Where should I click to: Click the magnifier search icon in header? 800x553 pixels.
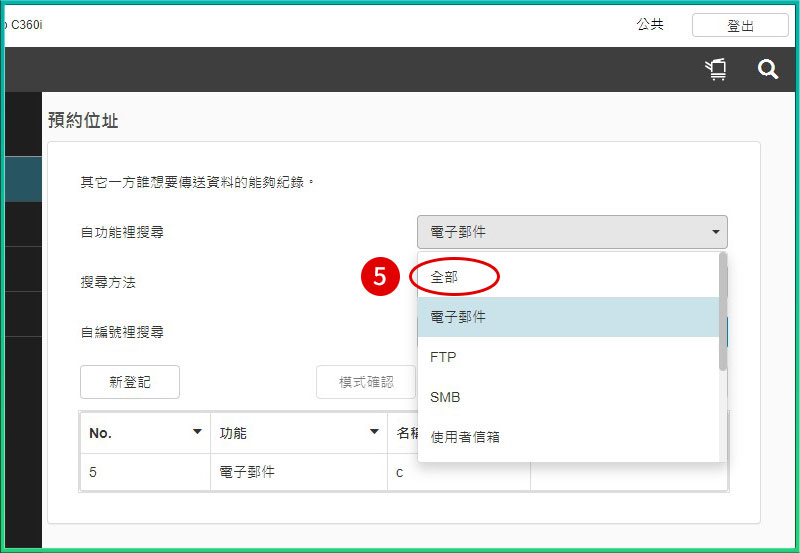pyautogui.click(x=767, y=69)
